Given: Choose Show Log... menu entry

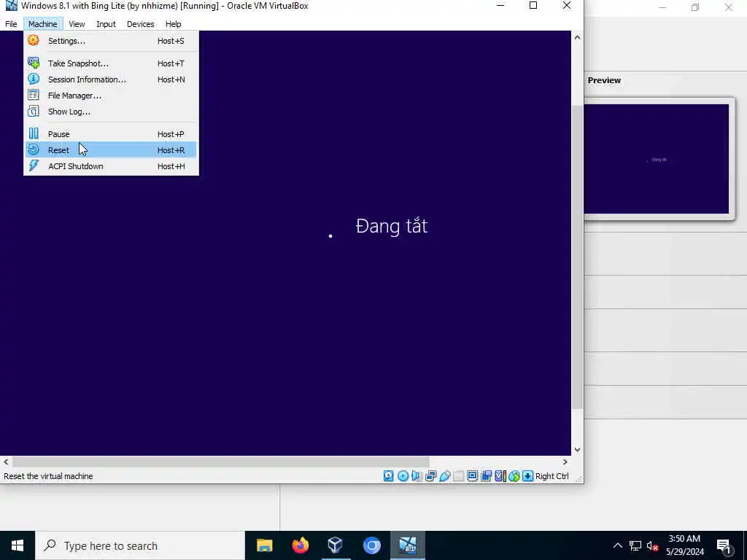Looking at the screenshot, I should 111,112.
